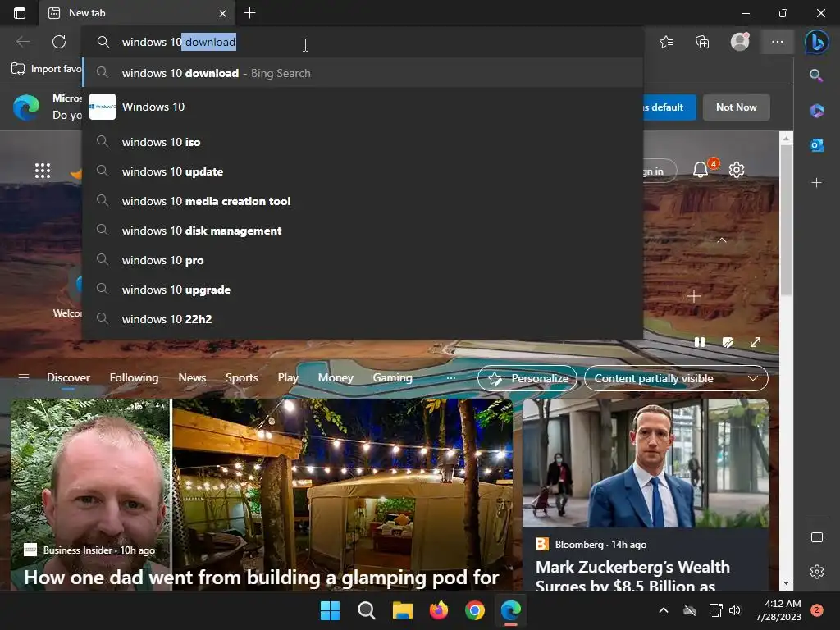
Task: Open page settings gear icon
Action: coord(737,170)
